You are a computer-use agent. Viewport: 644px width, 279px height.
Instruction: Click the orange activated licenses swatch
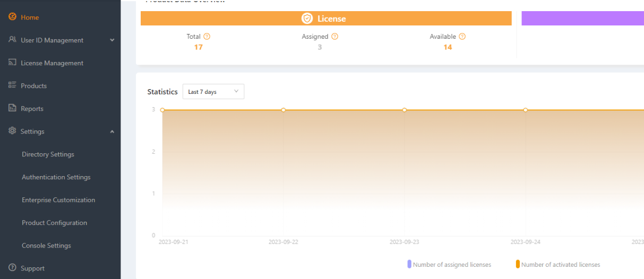(x=518, y=264)
